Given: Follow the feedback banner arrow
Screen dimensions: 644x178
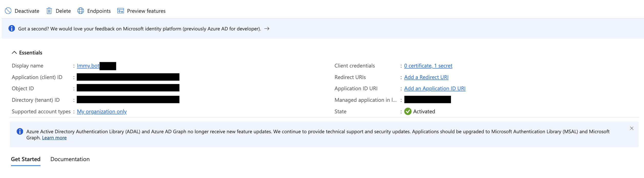Looking at the screenshot, I should pos(267,29).
